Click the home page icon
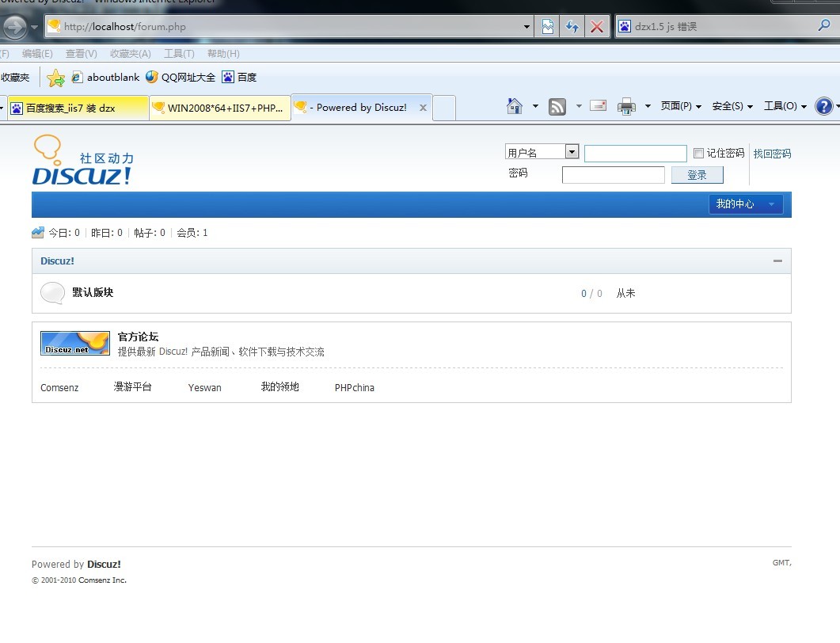The width and height of the screenshot is (840, 643). click(515, 106)
